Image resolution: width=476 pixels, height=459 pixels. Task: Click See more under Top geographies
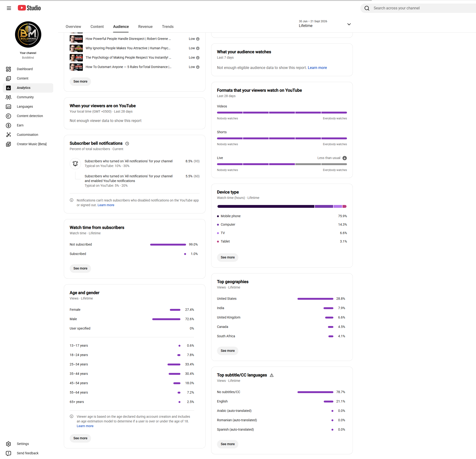pyautogui.click(x=228, y=351)
